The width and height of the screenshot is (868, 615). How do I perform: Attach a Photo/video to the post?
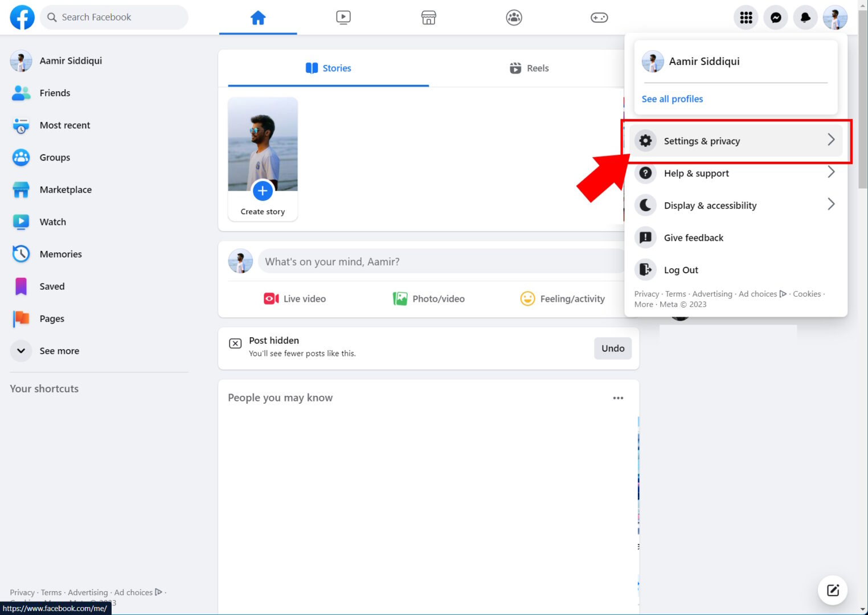(x=428, y=298)
